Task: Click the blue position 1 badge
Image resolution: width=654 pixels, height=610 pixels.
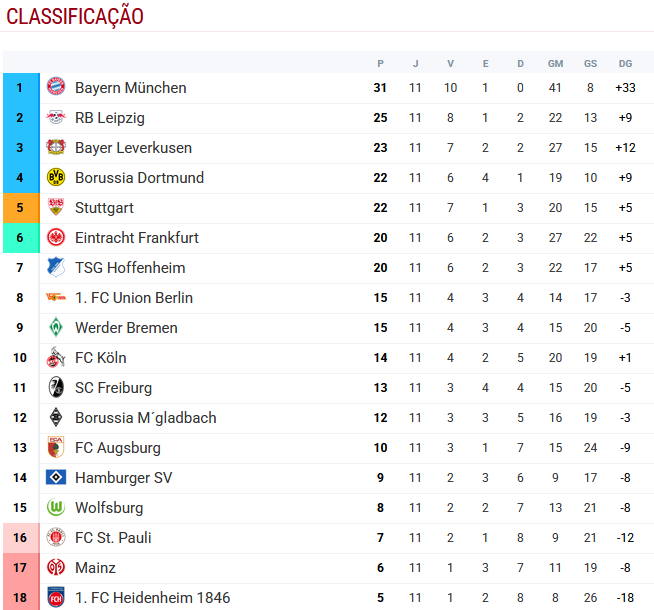Action: point(20,88)
